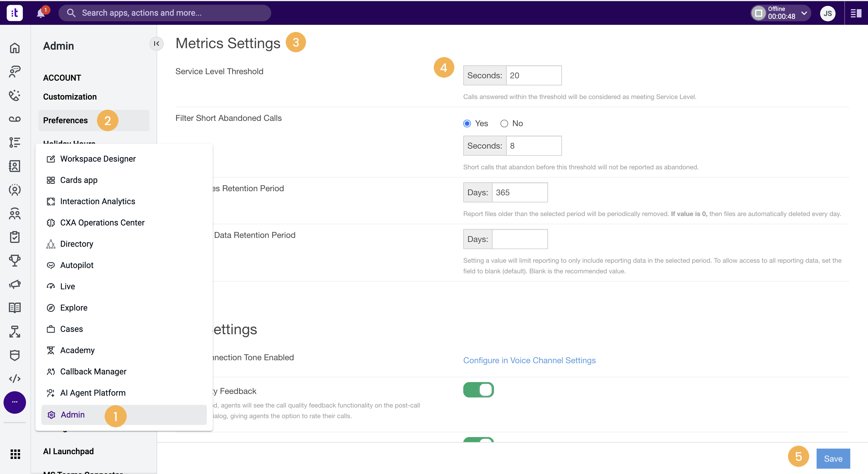Open the phone calls icon in rail
This screenshot has width=868, height=474.
tap(14, 95)
